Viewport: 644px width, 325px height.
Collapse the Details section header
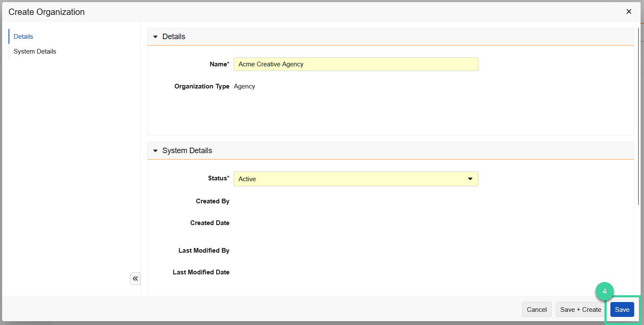174,37
